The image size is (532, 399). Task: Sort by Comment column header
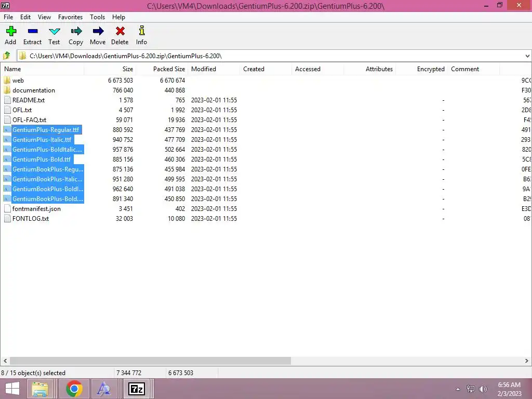[473, 69]
